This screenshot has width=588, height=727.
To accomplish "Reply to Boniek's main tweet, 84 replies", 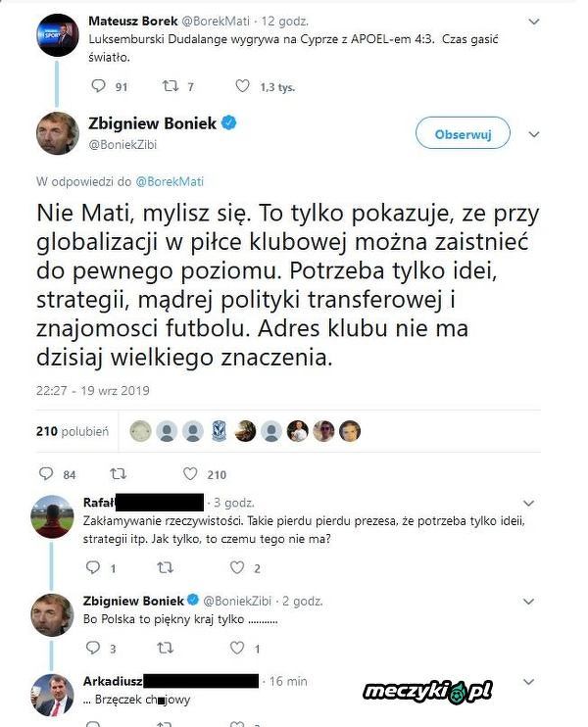I will click(45, 474).
